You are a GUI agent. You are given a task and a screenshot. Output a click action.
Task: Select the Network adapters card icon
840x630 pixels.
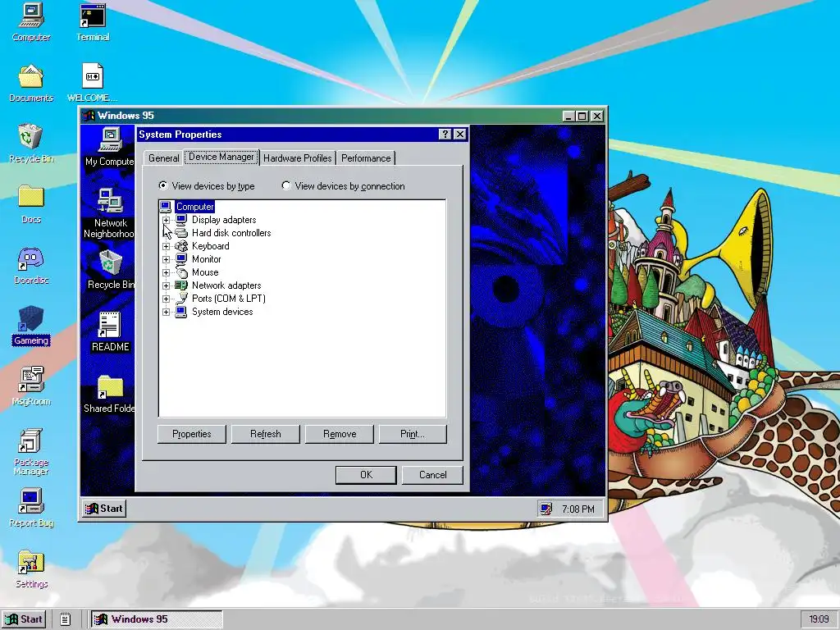tap(181, 285)
